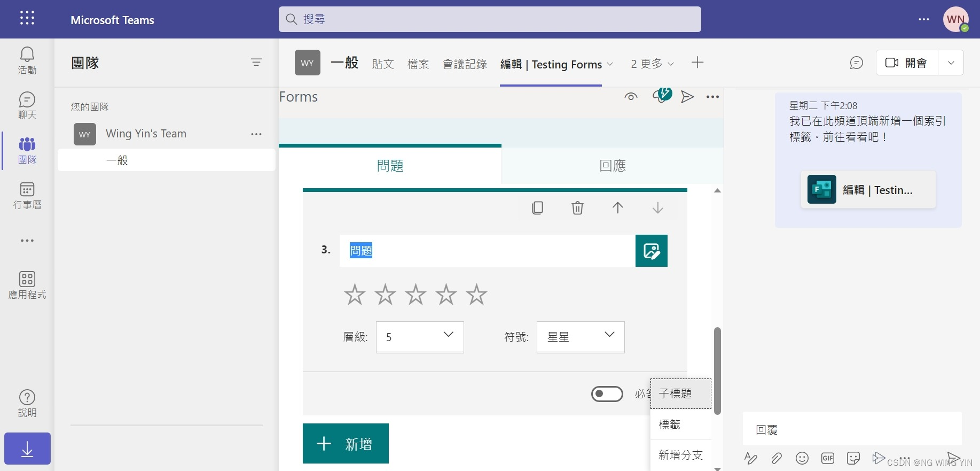
Task: Send the form via share icon
Action: [687, 97]
